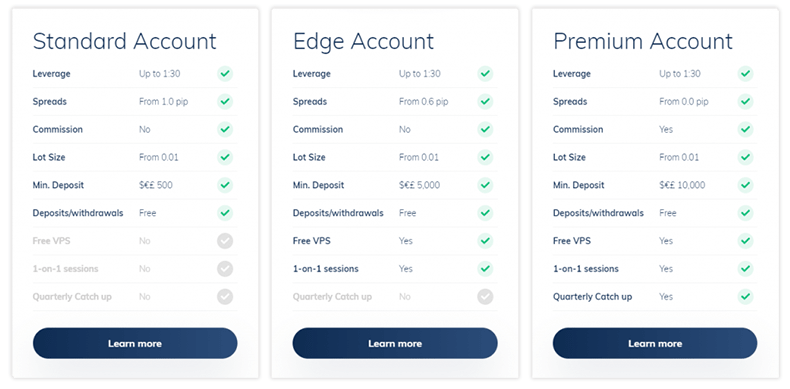Click Edge Account Lot Size checkmark
The width and height of the screenshot is (790, 389).
click(485, 157)
